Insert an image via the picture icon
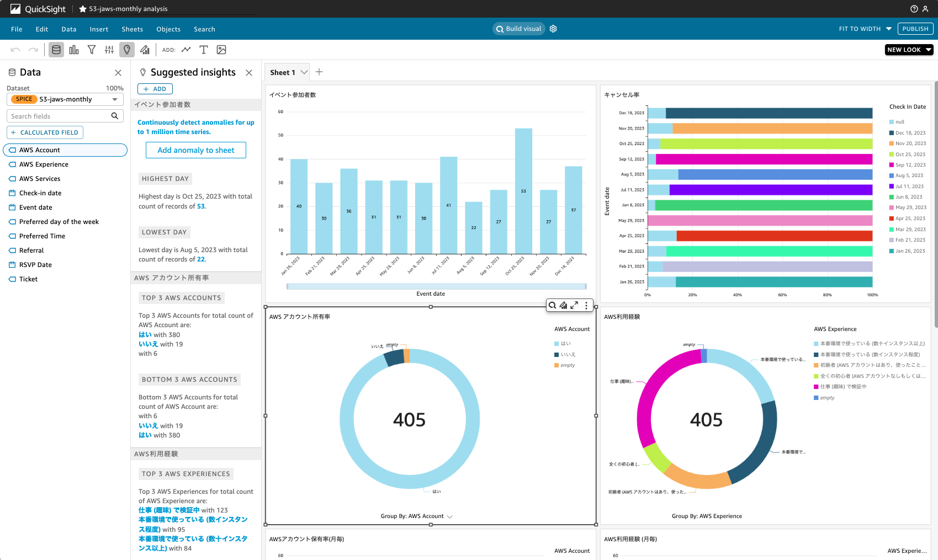The width and height of the screenshot is (938, 560). click(221, 50)
